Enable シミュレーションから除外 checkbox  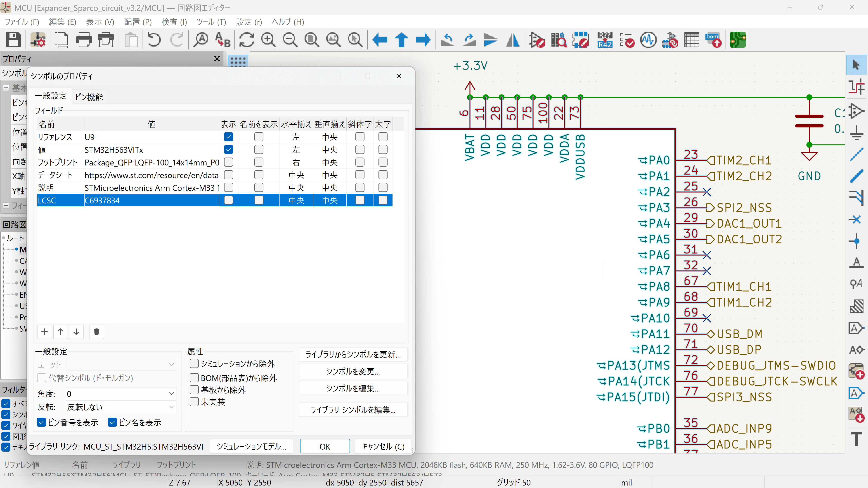194,364
